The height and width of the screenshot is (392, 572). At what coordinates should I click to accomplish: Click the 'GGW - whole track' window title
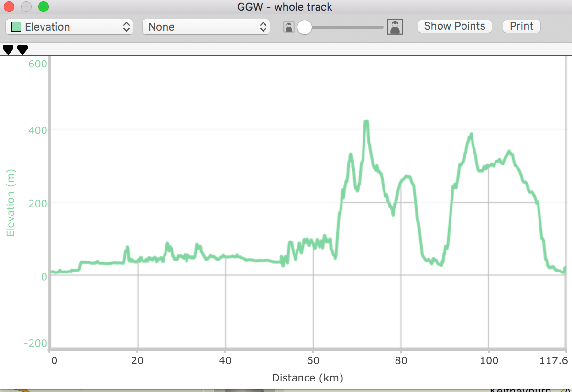tap(285, 7)
